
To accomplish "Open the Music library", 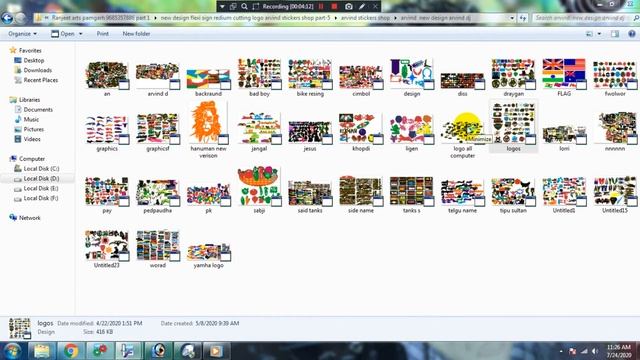I will click(31, 120).
